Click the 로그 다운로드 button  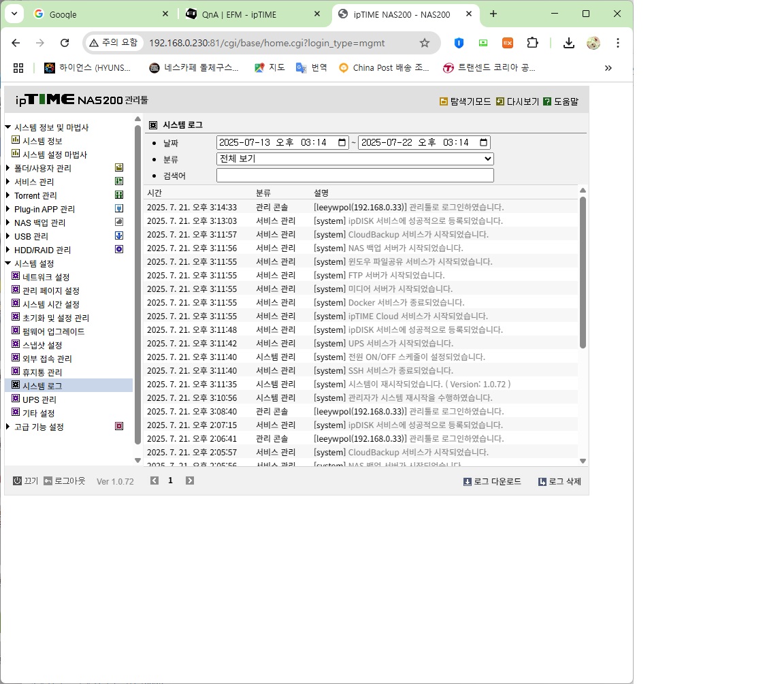492,481
